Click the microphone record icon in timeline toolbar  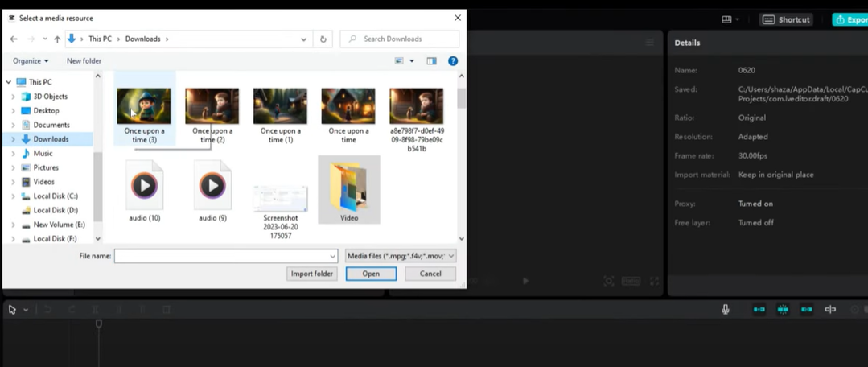[725, 310]
